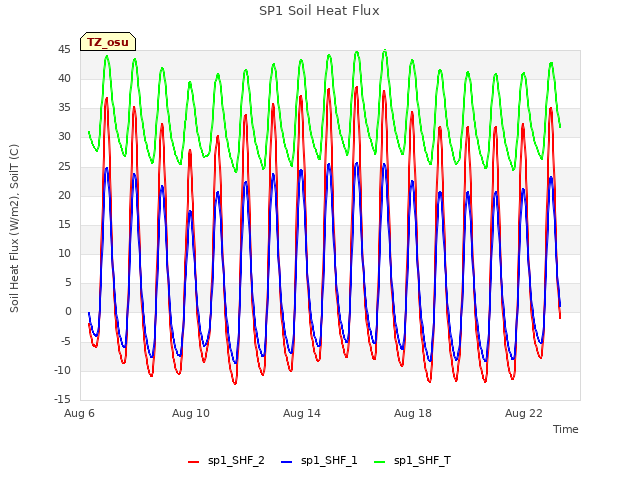Screen dimensions: 640x480
Task: Click the red sp1_SHF_2 legend swatch
Action: (x=193, y=462)
